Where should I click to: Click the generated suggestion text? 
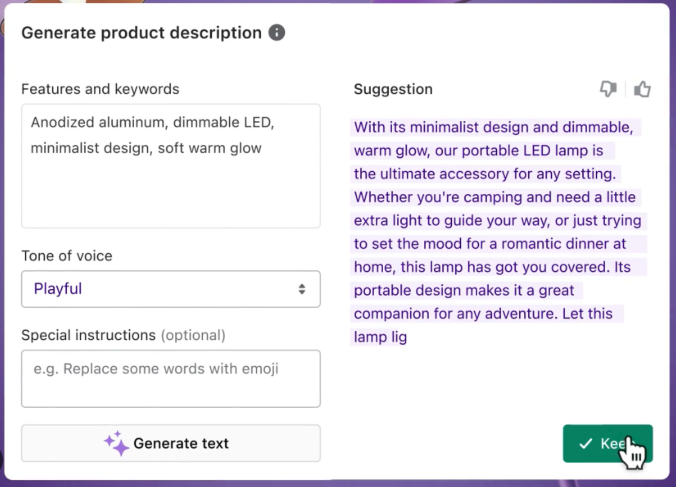pos(498,232)
